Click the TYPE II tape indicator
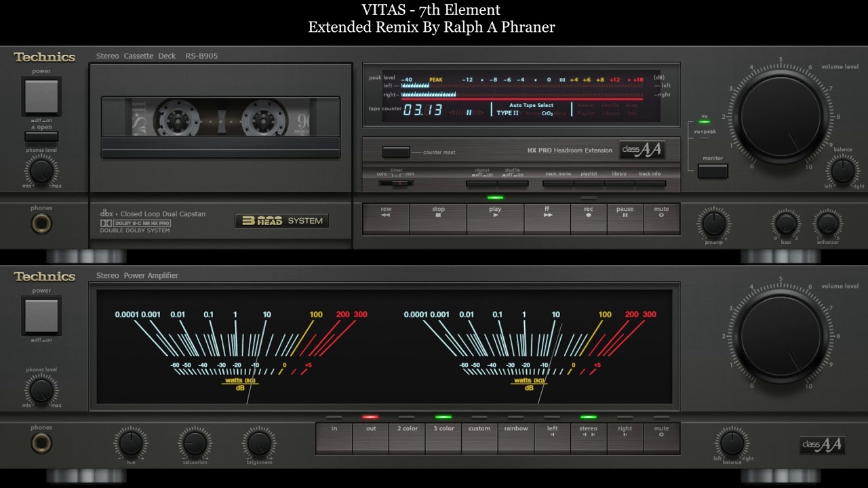Viewport: 868px width, 488px height. click(507, 113)
